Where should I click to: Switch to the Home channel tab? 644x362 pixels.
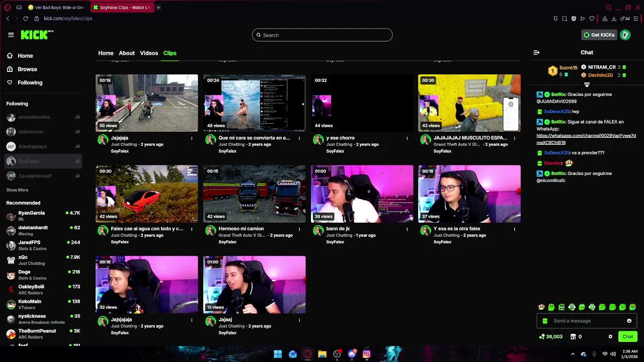click(106, 53)
